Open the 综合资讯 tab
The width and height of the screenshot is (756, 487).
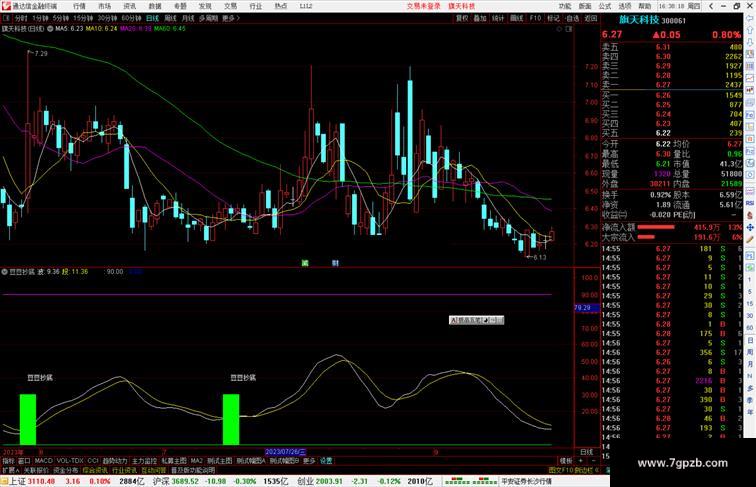point(95,470)
